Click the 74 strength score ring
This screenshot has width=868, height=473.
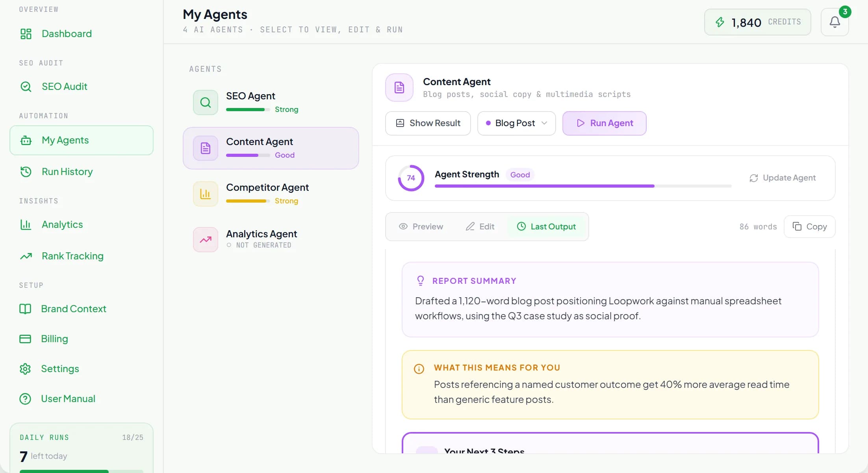point(411,178)
